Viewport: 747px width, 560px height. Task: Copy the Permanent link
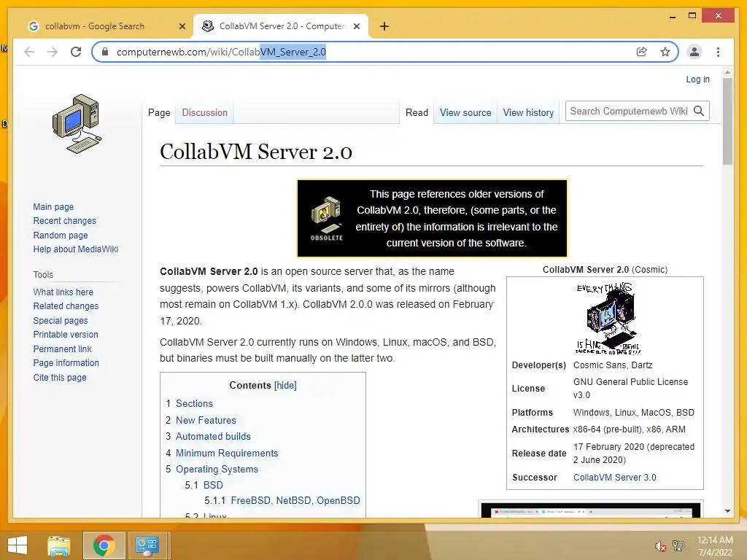(x=62, y=349)
